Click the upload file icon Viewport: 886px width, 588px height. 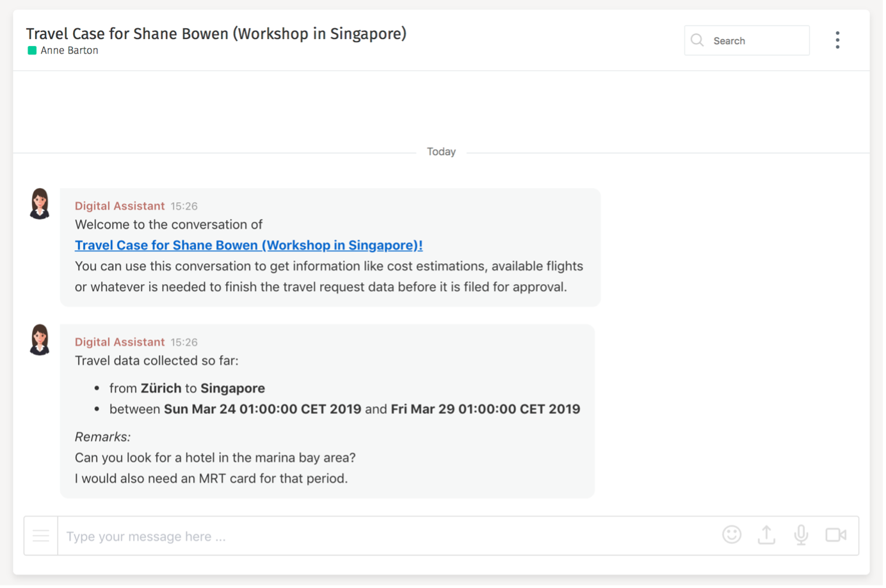coord(766,535)
